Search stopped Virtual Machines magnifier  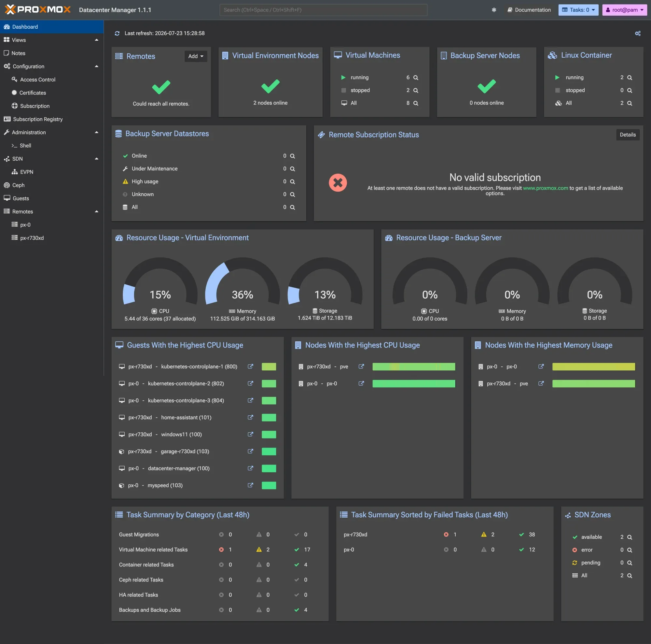(x=415, y=90)
